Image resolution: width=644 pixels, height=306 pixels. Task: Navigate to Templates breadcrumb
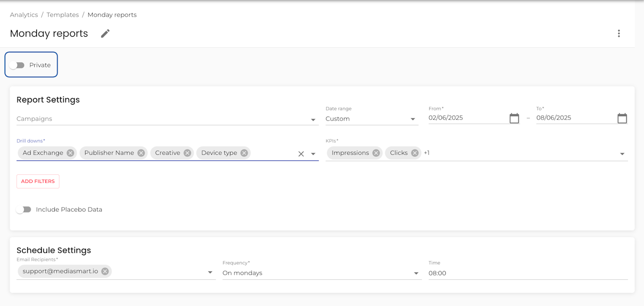62,15
